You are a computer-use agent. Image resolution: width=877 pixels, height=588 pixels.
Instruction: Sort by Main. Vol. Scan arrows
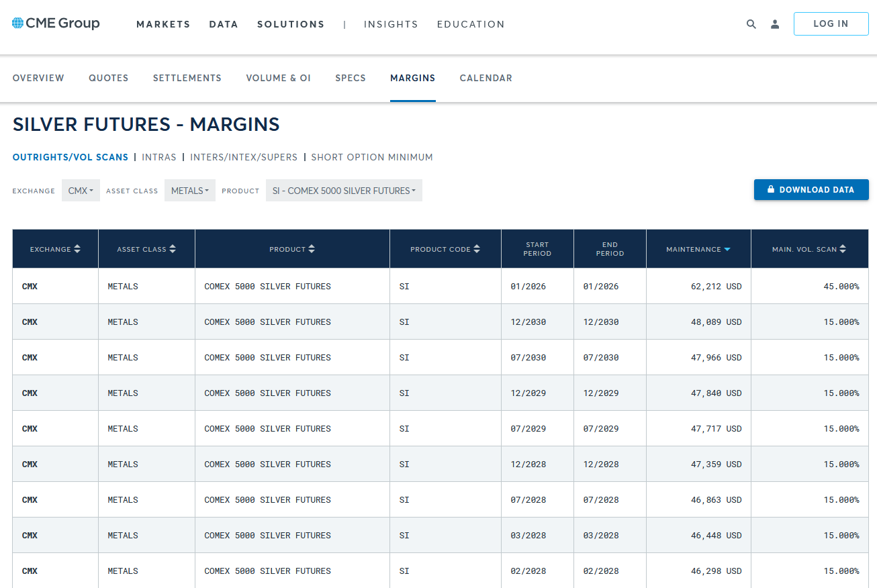[843, 249]
